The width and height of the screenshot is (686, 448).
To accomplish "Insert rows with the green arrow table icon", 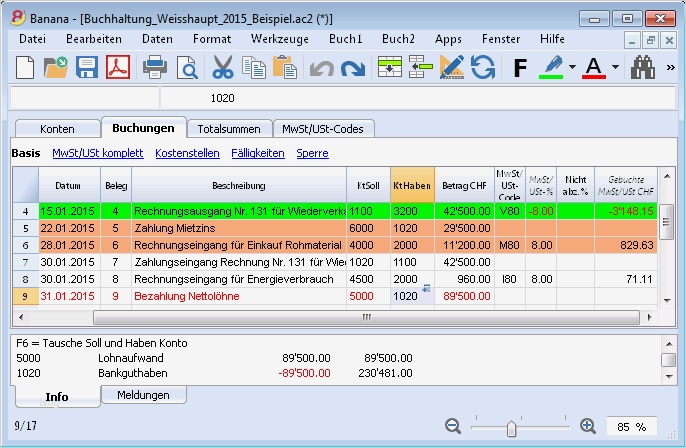I will point(390,67).
